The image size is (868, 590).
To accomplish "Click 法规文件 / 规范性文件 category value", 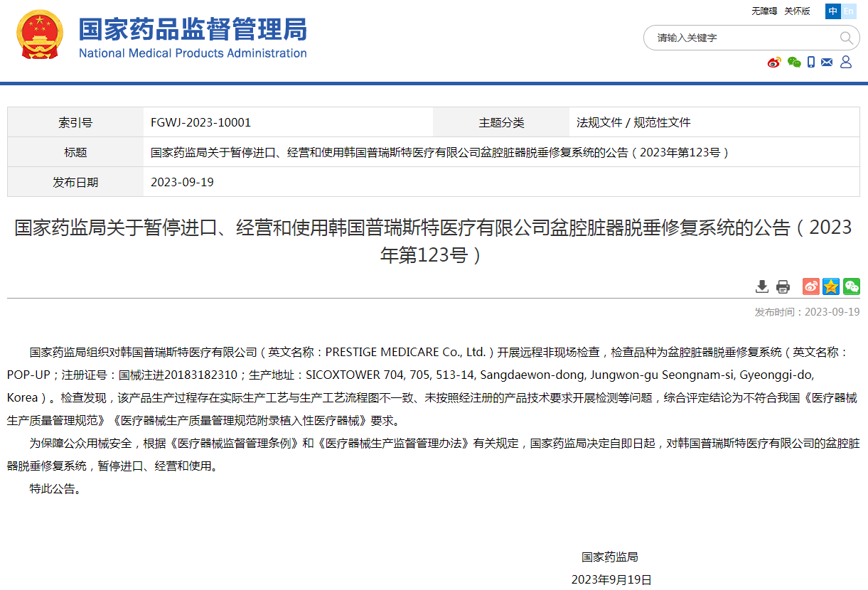I will pyautogui.click(x=633, y=122).
